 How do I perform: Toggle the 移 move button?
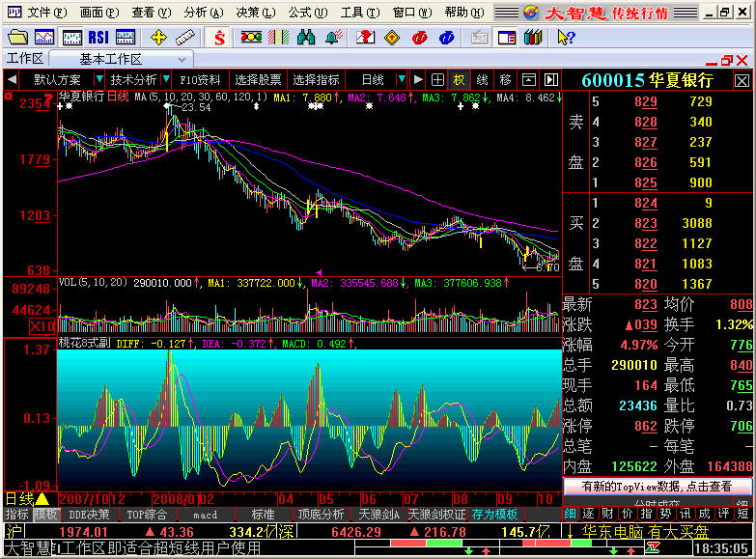[x=505, y=79]
